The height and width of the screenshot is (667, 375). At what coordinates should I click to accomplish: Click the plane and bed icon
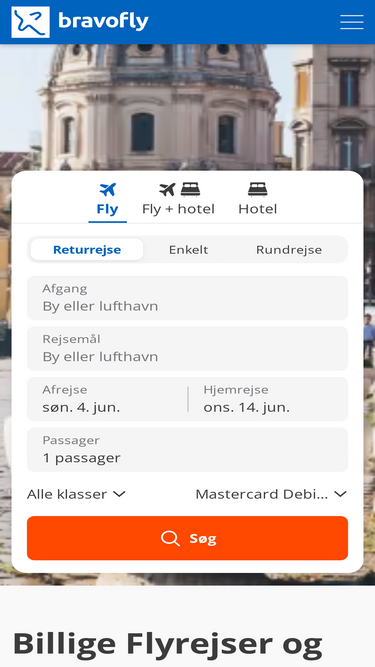[x=179, y=189]
